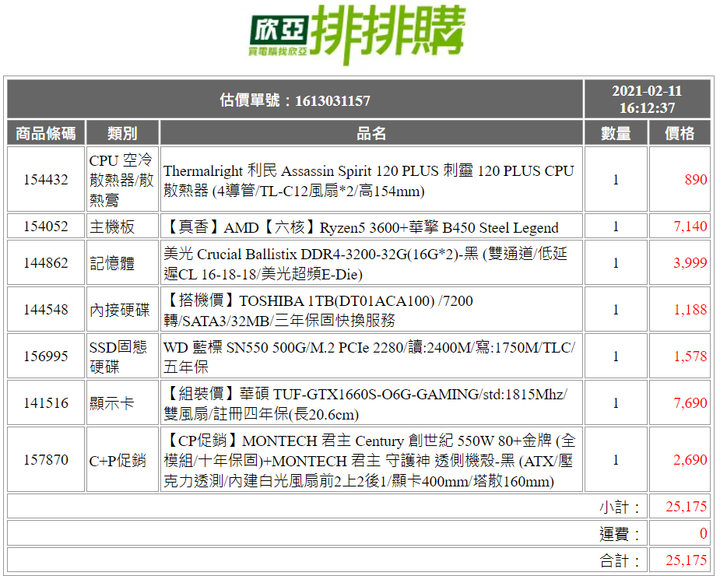The width and height of the screenshot is (720, 576).
Task: Click quantity 1 in the Thermalright row
Action: pos(616,180)
